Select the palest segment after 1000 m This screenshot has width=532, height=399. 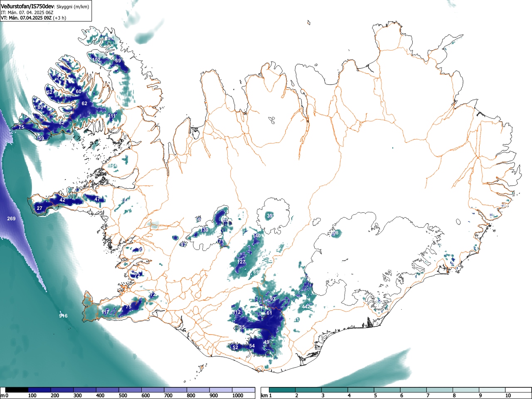pos(244,390)
